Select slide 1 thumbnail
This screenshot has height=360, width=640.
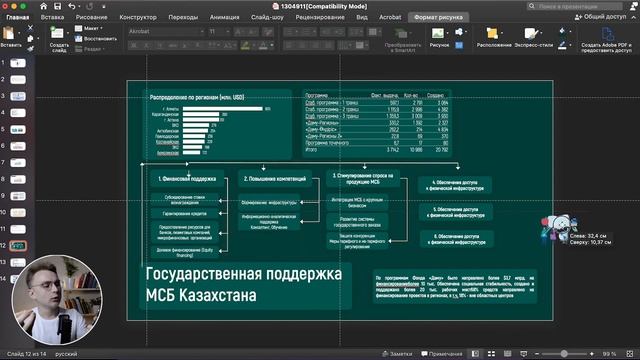click(x=18, y=63)
